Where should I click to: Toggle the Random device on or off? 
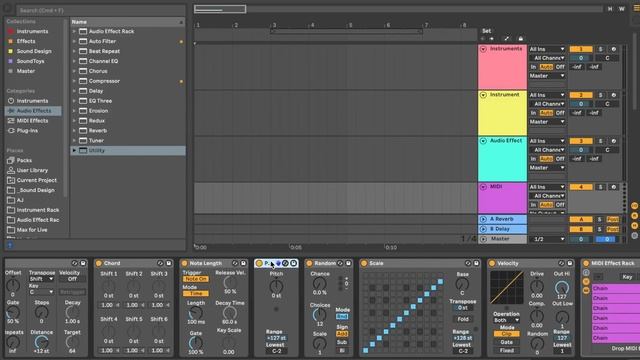click(x=309, y=264)
